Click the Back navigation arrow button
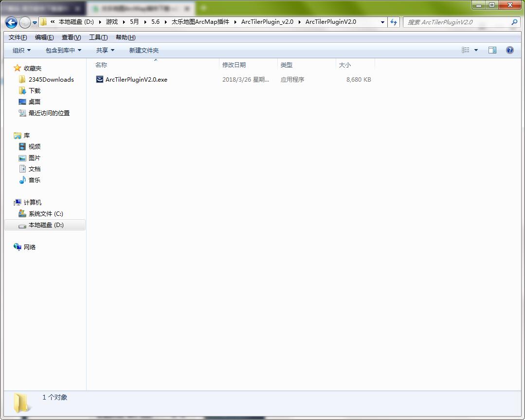Screen dimensions: 525x420 tap(11, 22)
